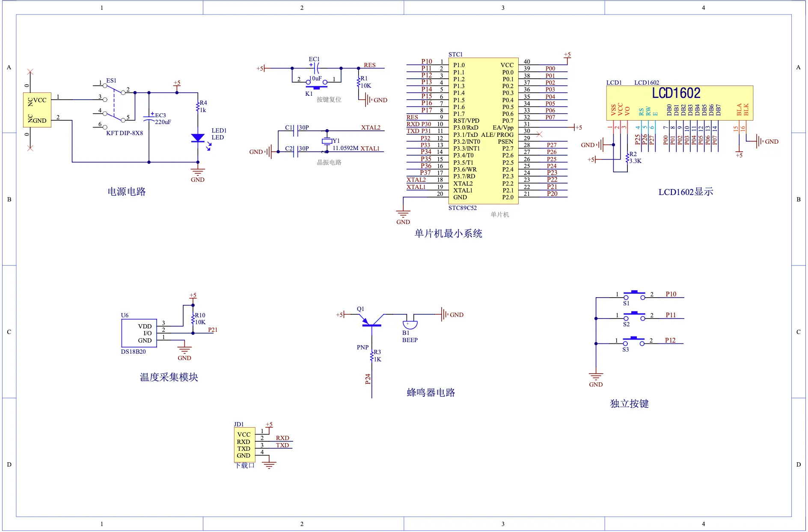Image resolution: width=808 pixels, height=532 pixels.
Task: Select the C1 30P capacitor symbol
Action: tap(295, 130)
